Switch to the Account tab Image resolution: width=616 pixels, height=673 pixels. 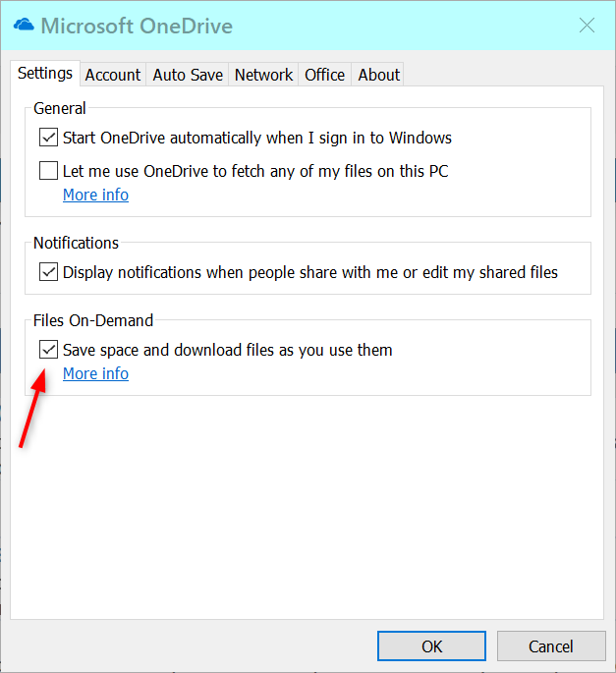[x=113, y=75]
